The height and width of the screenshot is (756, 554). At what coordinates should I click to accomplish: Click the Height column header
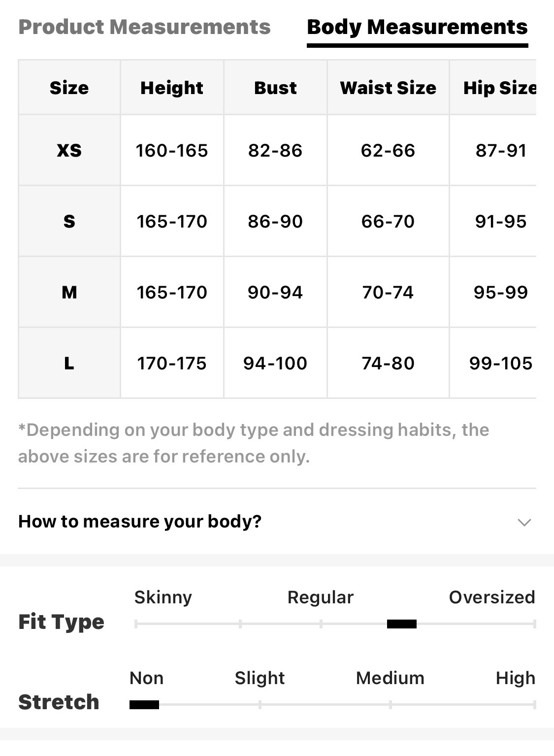[172, 88]
